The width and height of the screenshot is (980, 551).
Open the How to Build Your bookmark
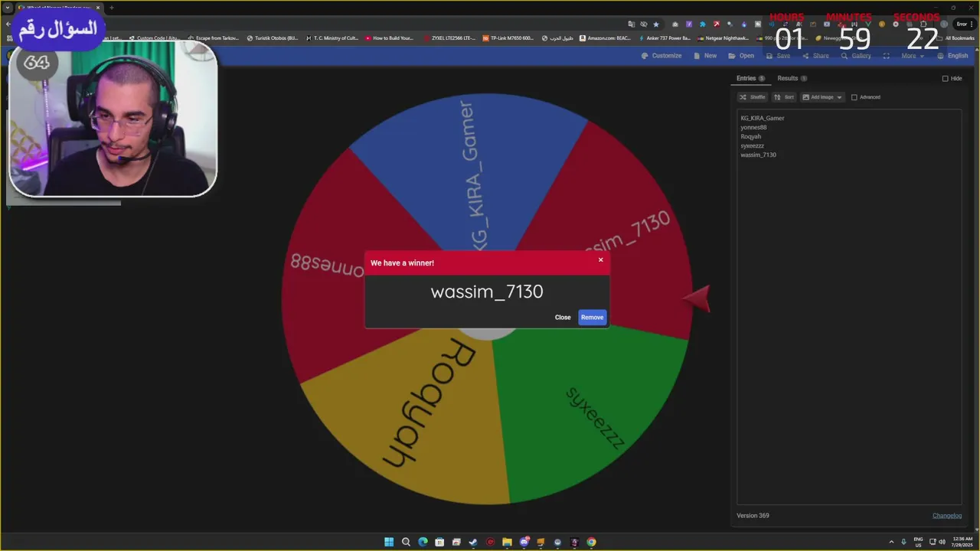pos(389,37)
